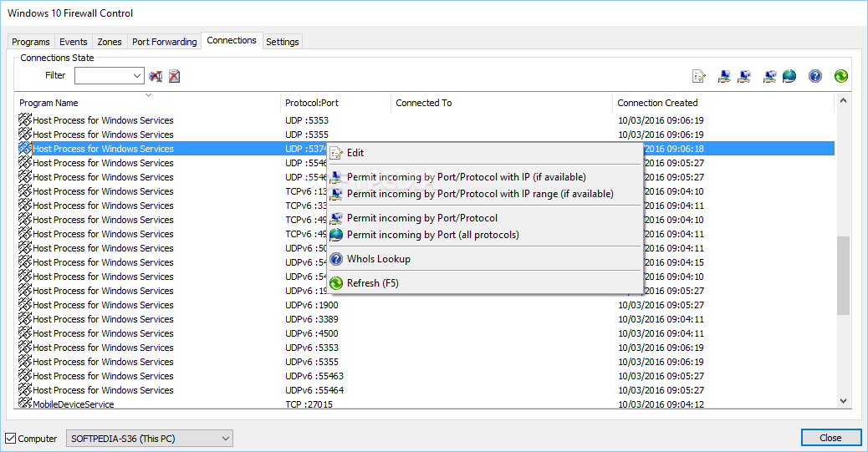Viewport: 868px width, 452px height.
Task: Open the SOFTPEDIA-S36 (This PC) computer dropdown
Action: tap(150, 438)
